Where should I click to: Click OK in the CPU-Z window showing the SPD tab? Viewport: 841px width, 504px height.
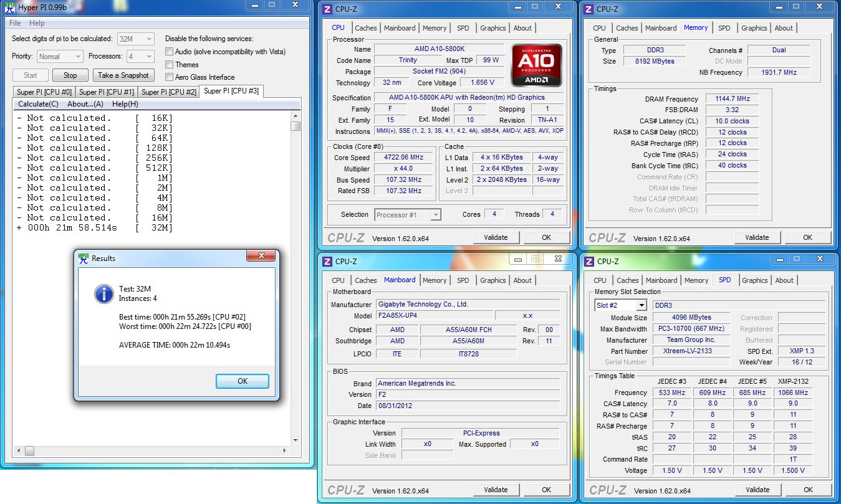[808, 490]
